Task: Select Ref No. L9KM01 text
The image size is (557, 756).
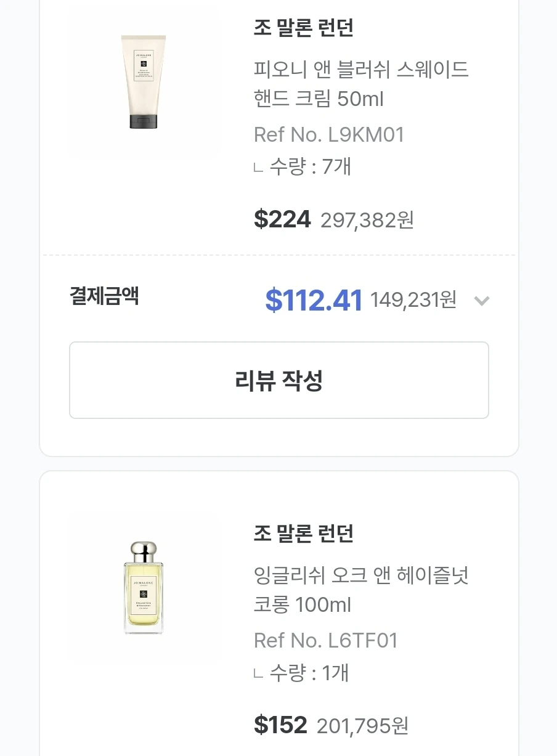Action: (329, 134)
